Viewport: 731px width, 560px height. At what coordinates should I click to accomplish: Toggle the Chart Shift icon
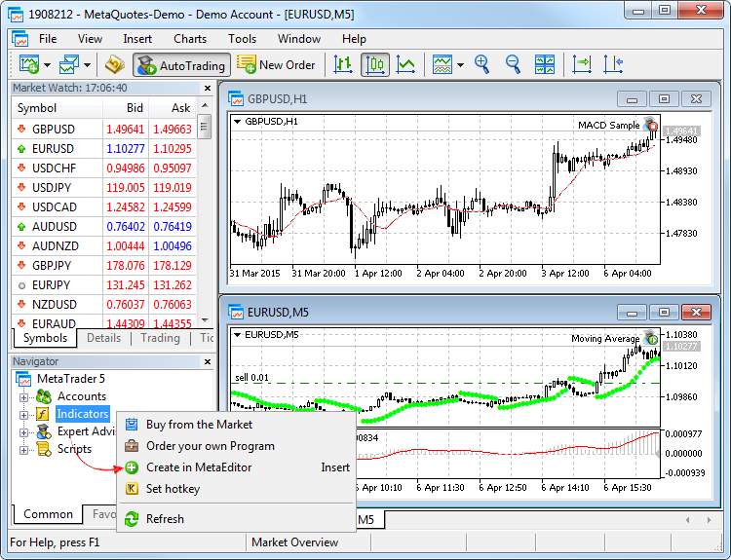click(613, 64)
